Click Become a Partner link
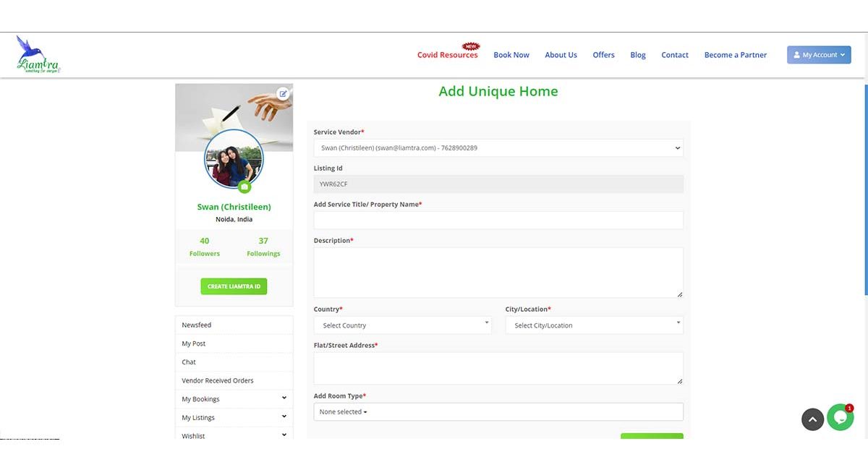The height and width of the screenshot is (470, 868). 736,55
